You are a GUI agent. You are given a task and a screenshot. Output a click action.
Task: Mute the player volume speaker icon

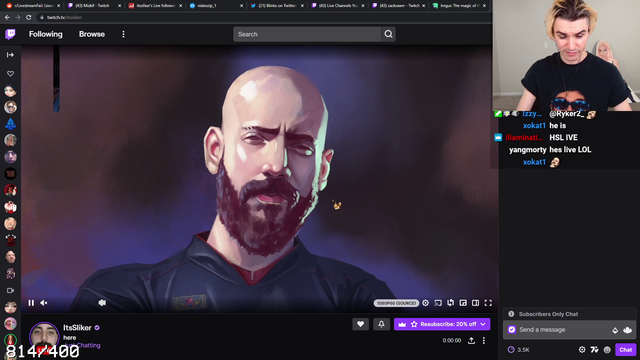pos(44,303)
